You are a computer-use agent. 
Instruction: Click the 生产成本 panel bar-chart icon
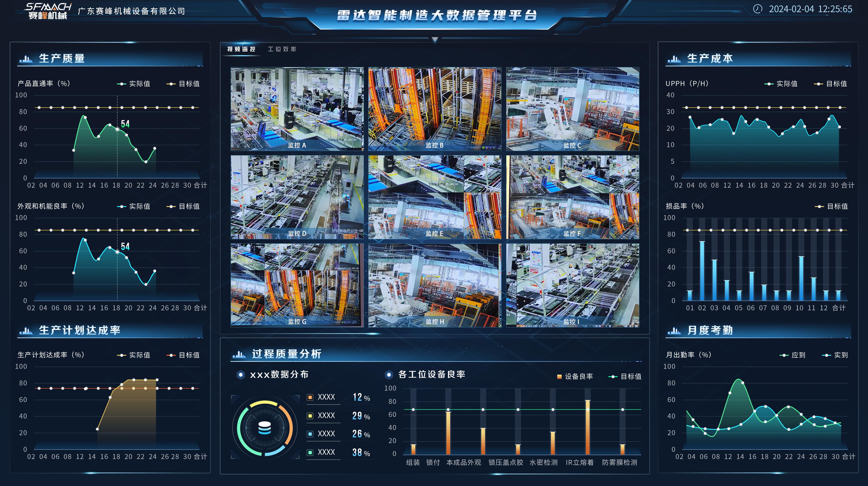coord(674,59)
